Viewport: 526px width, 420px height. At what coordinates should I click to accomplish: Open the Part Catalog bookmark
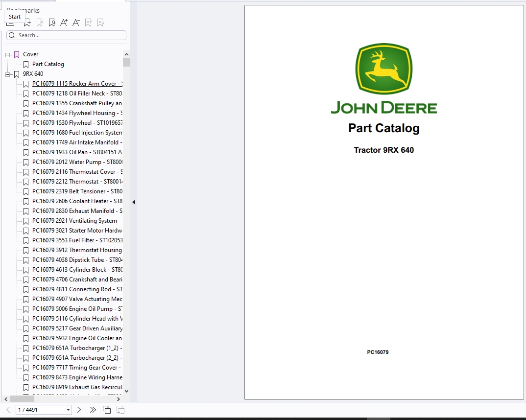48,64
